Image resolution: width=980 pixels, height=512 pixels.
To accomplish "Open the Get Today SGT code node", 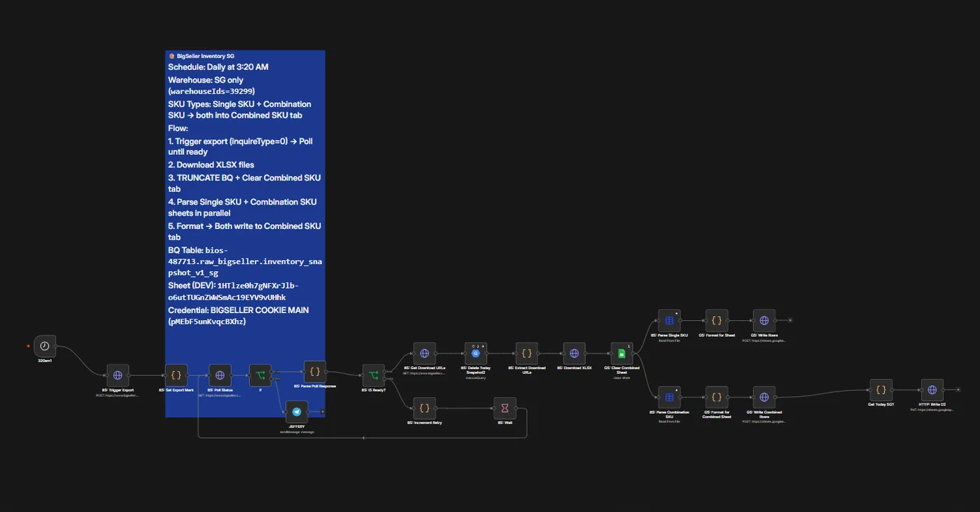I will (881, 390).
